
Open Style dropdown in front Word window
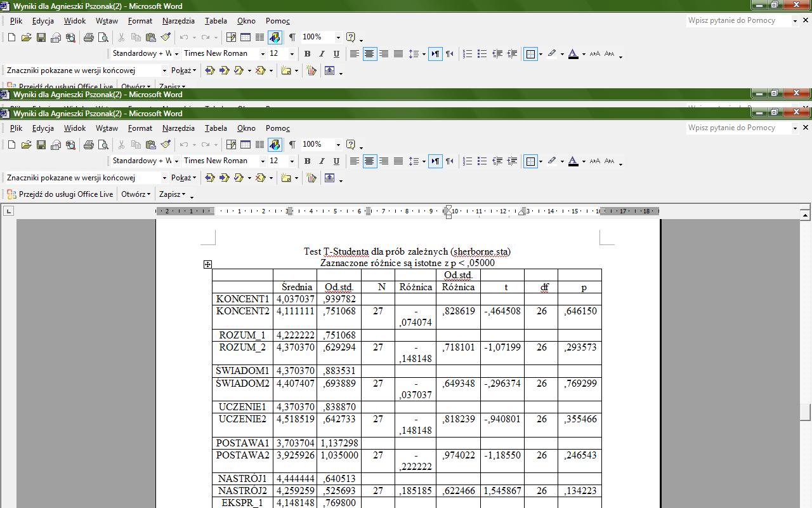(176, 161)
